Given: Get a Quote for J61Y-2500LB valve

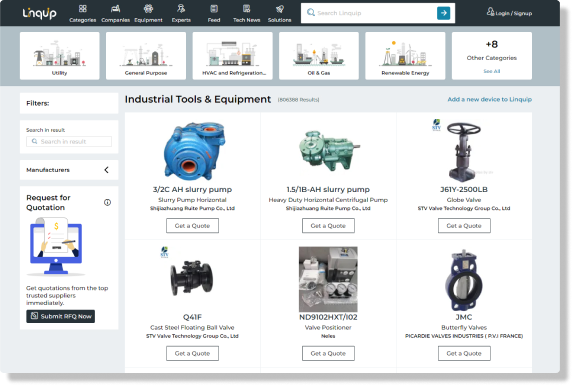Looking at the screenshot, I should pos(464,226).
